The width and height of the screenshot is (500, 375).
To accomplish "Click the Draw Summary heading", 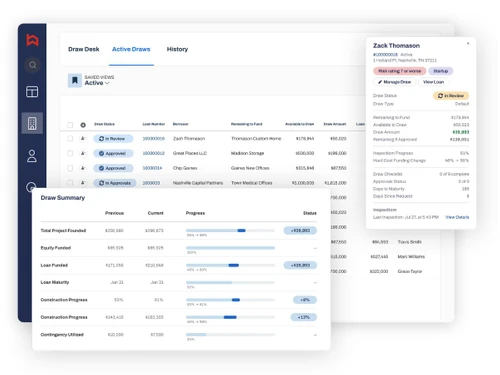I will pyautogui.click(x=63, y=198).
